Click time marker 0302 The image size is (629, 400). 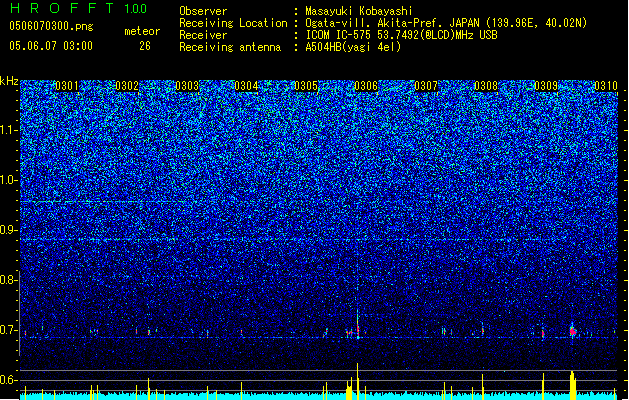coord(127,86)
